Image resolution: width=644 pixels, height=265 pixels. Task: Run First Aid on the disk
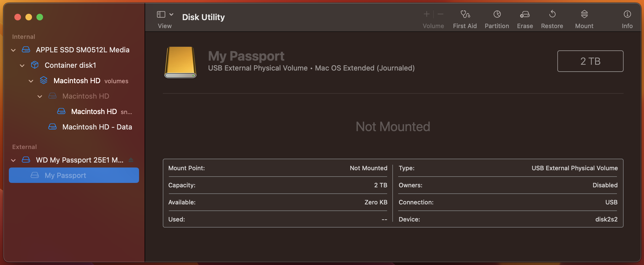(x=465, y=14)
